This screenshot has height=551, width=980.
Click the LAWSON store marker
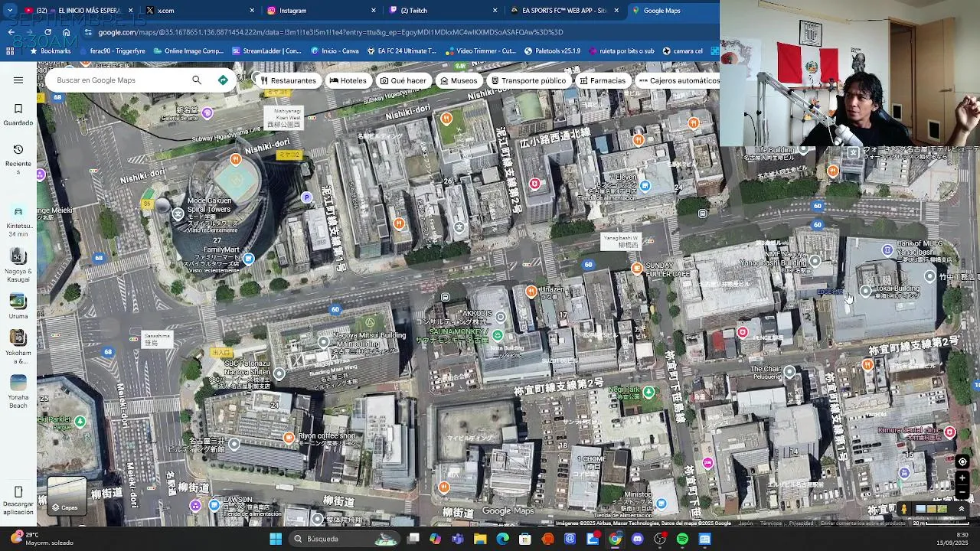[215, 504]
